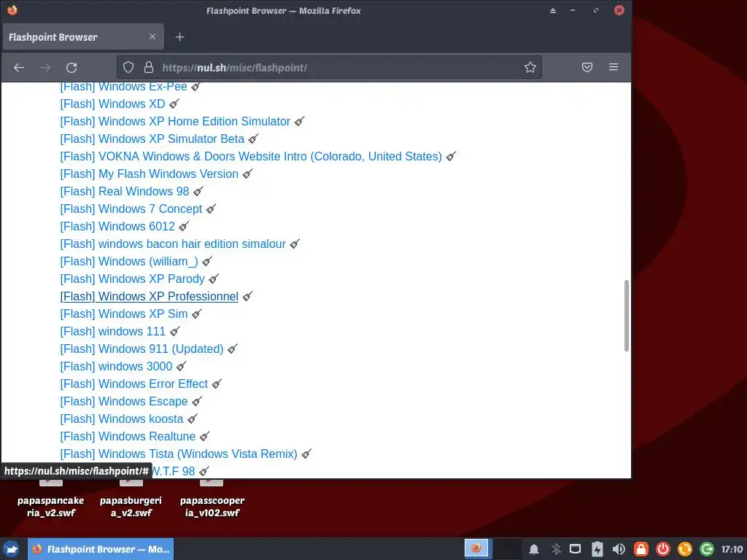
Task: Close the Flashpoint Browser tab
Action: pyautogui.click(x=152, y=36)
